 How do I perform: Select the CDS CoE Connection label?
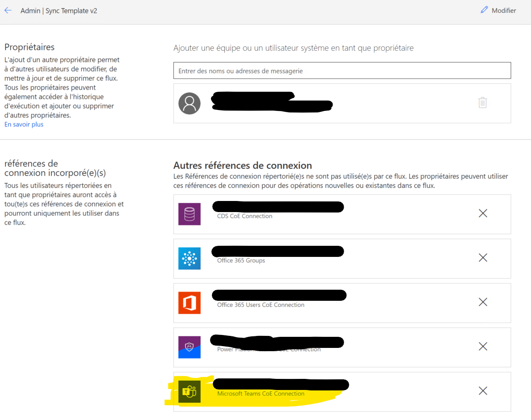tap(245, 216)
